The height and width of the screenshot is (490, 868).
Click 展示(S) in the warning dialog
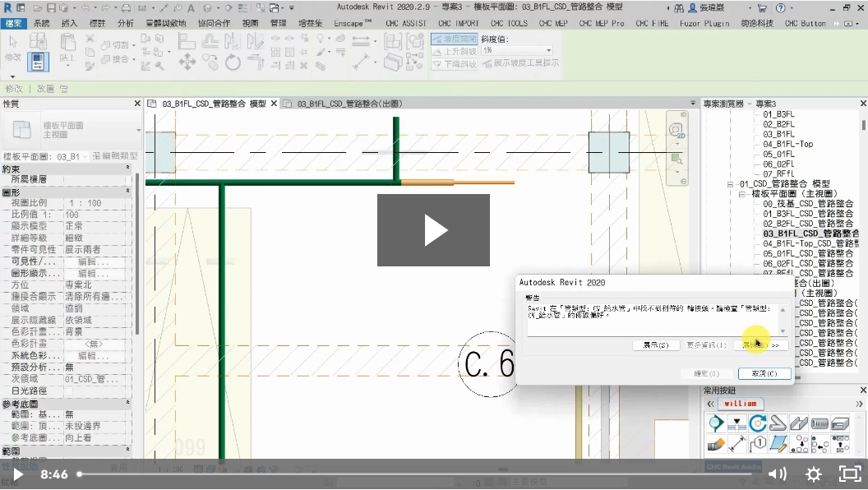coord(656,345)
